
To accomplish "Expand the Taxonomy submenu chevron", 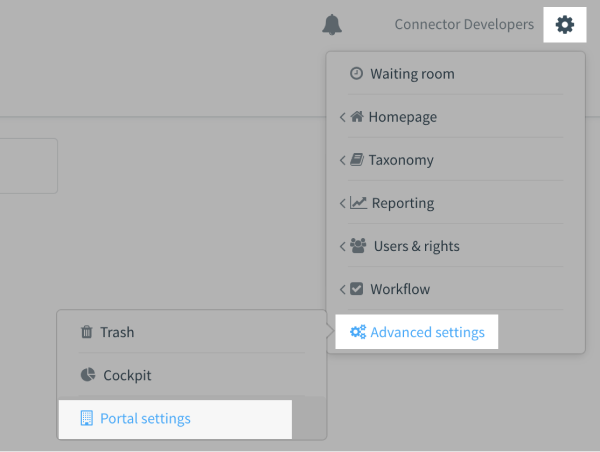I will [342, 160].
